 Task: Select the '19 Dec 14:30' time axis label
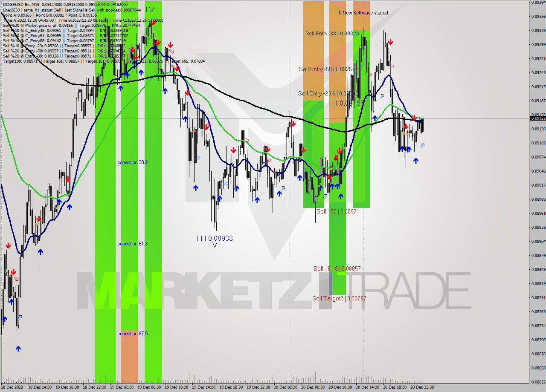point(204,387)
